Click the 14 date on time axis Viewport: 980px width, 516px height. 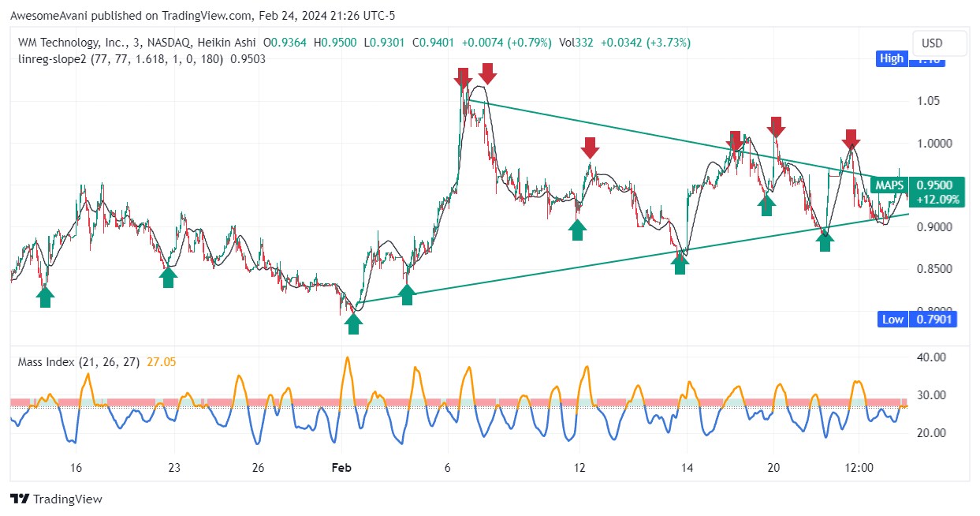click(x=687, y=468)
